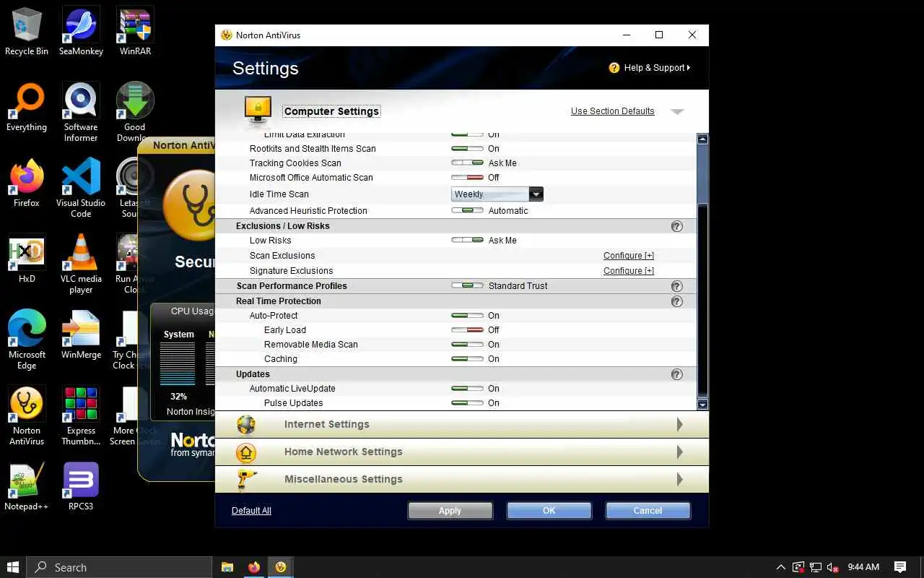Image resolution: width=924 pixels, height=578 pixels.
Task: Open HxD hex editor desktop icon
Action: pyautogui.click(x=27, y=259)
